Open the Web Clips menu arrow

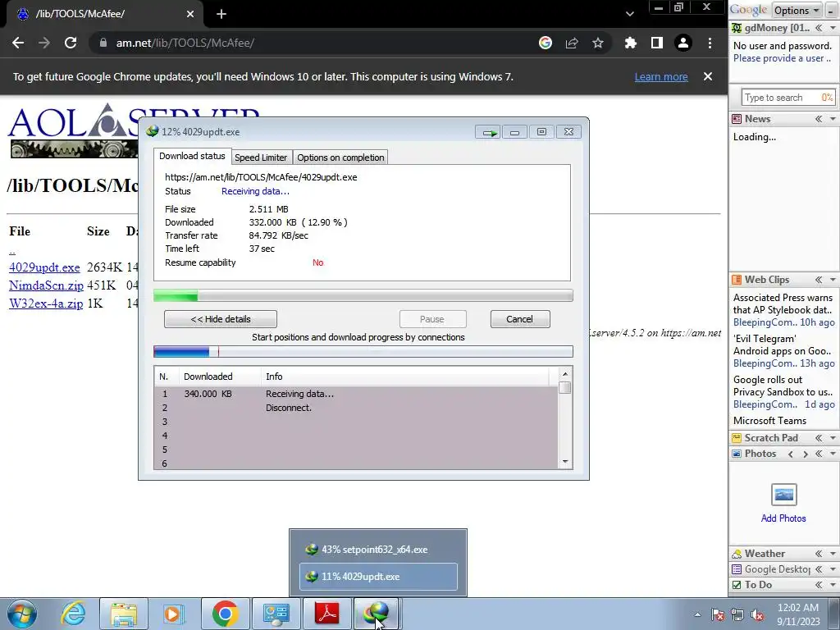[x=833, y=280]
